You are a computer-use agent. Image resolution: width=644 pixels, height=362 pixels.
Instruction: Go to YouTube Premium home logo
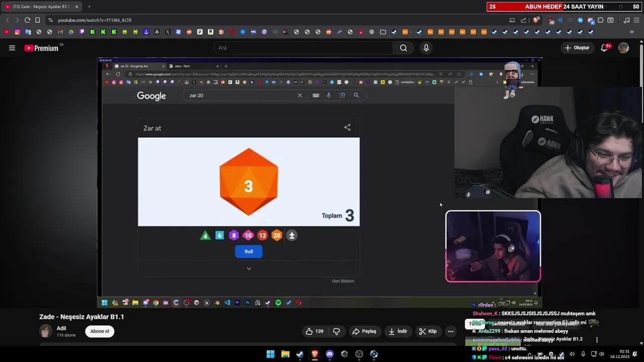pos(41,48)
